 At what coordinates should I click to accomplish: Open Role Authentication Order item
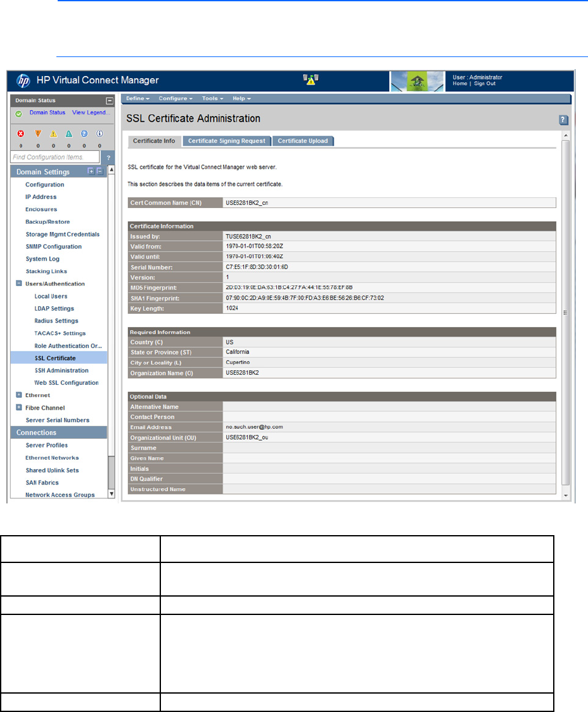[68, 346]
